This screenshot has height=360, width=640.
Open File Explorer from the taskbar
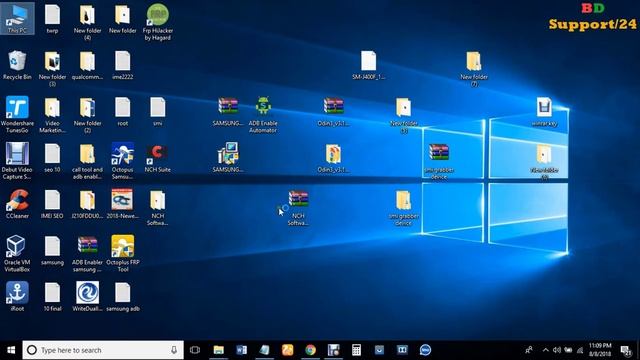219,350
